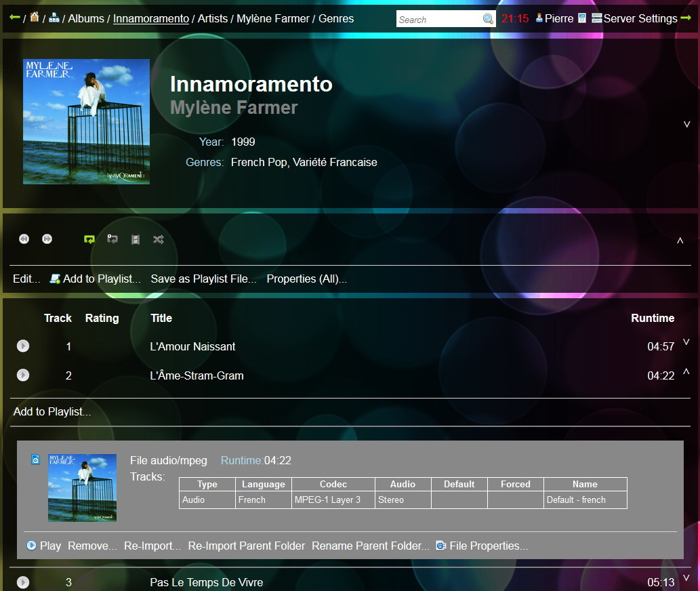The height and width of the screenshot is (591, 700).
Task: Open Mylène Farmer breadcrumb link
Action: (x=273, y=18)
